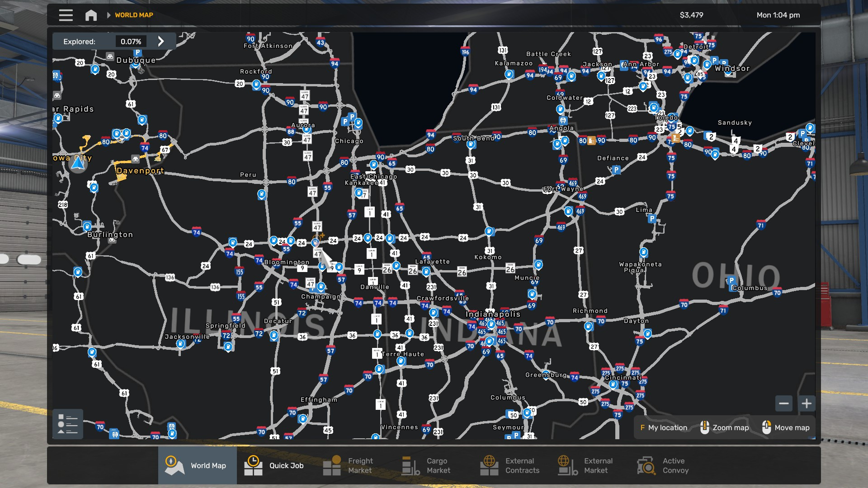Screen dimensions: 868x488
Task: Click the Indianapolis city label on map
Action: pos(493,314)
